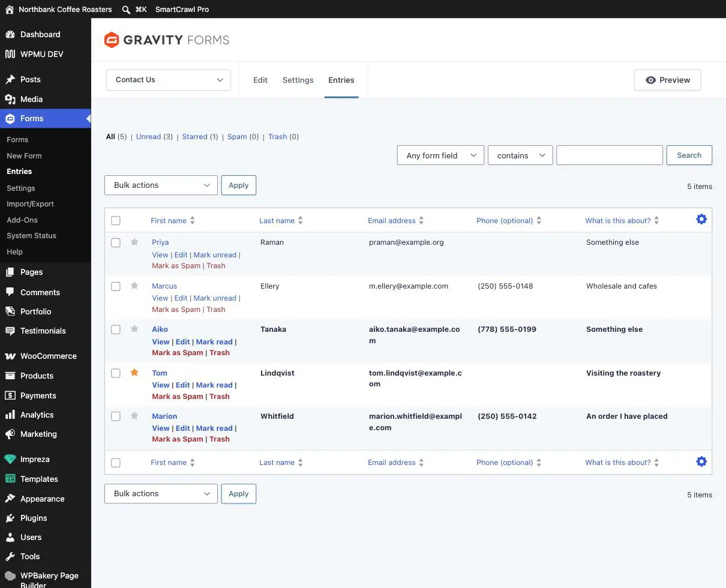
Task: Click the WPMU DEV icon in the sidebar
Action: tap(10, 54)
